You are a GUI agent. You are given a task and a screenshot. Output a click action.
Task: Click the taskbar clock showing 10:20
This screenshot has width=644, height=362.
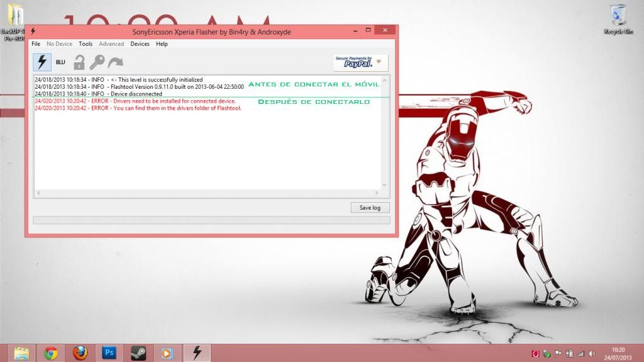pos(618,354)
